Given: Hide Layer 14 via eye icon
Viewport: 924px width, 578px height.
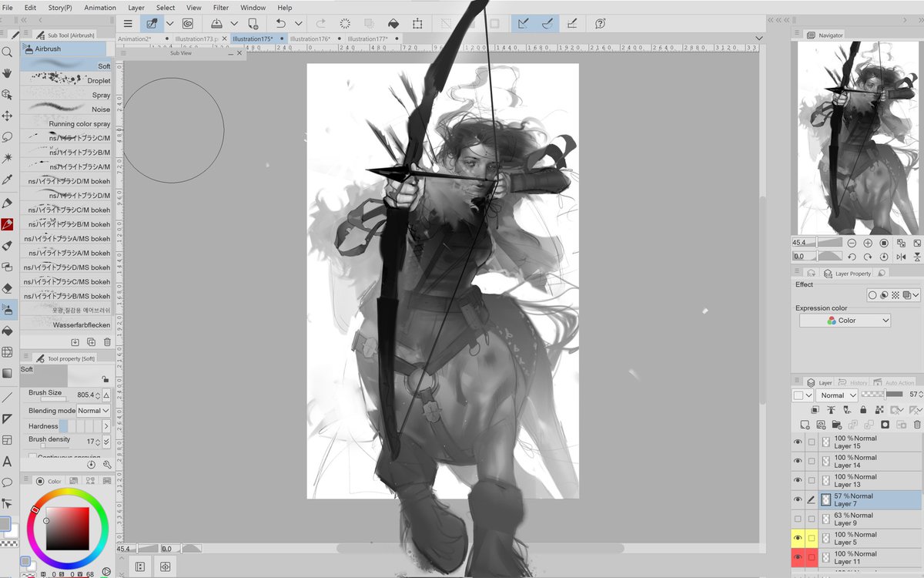Looking at the screenshot, I should click(x=798, y=462).
